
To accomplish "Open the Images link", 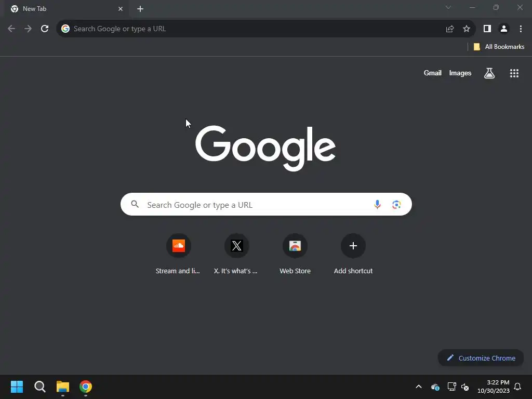I will (460, 73).
